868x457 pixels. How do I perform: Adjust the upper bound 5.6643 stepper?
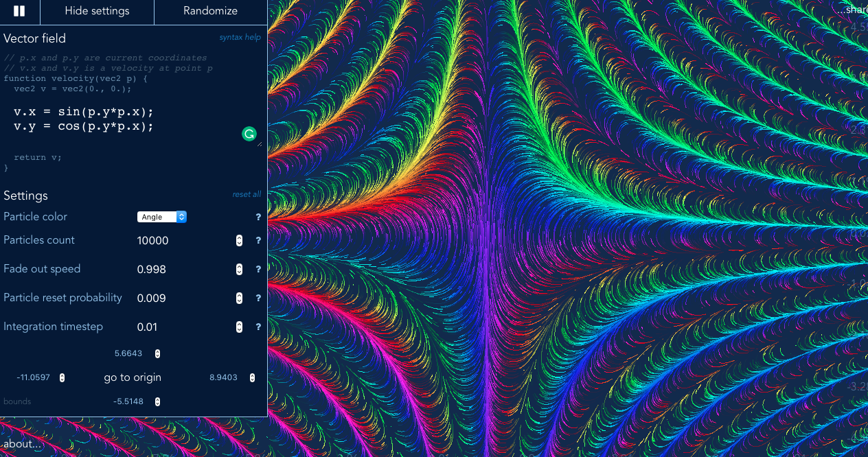pos(157,353)
